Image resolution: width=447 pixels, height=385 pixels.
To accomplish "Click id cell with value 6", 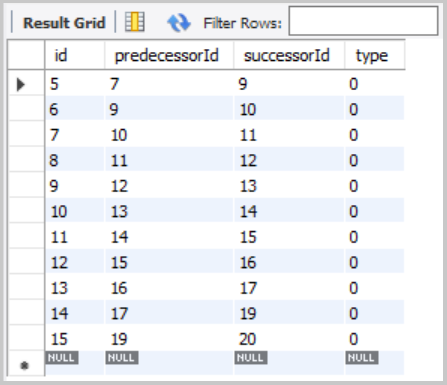I will [75, 109].
